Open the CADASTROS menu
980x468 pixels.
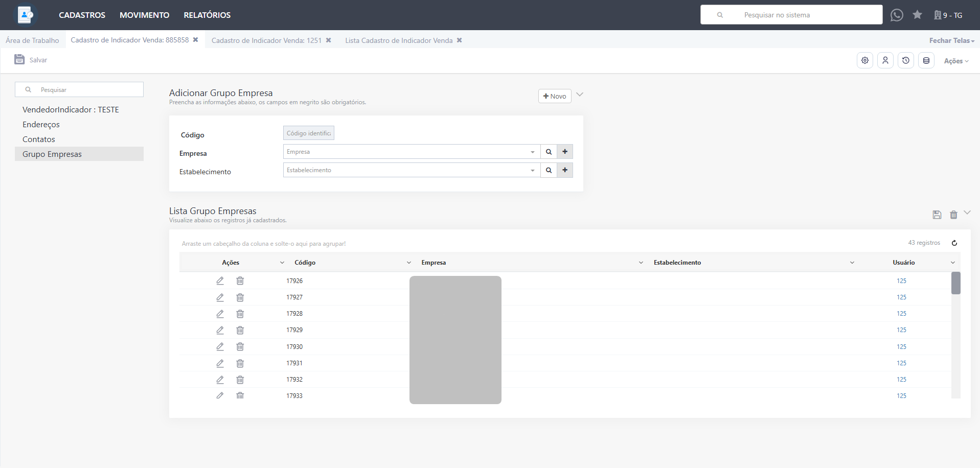pos(82,15)
